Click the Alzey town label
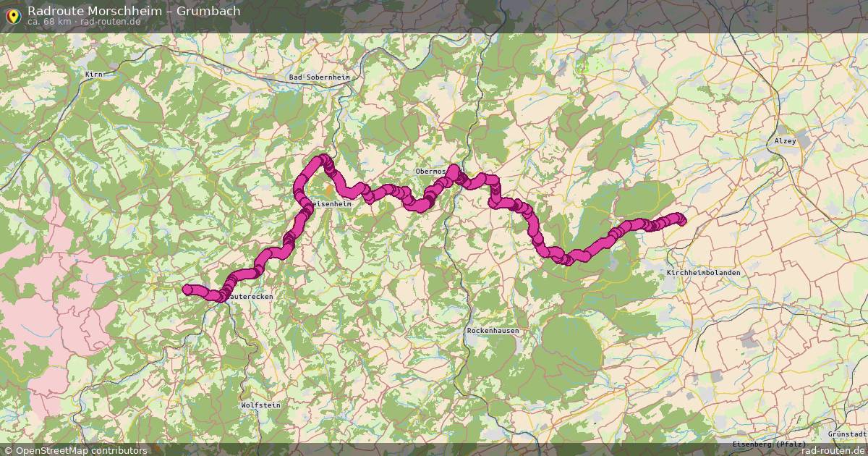 (786, 141)
